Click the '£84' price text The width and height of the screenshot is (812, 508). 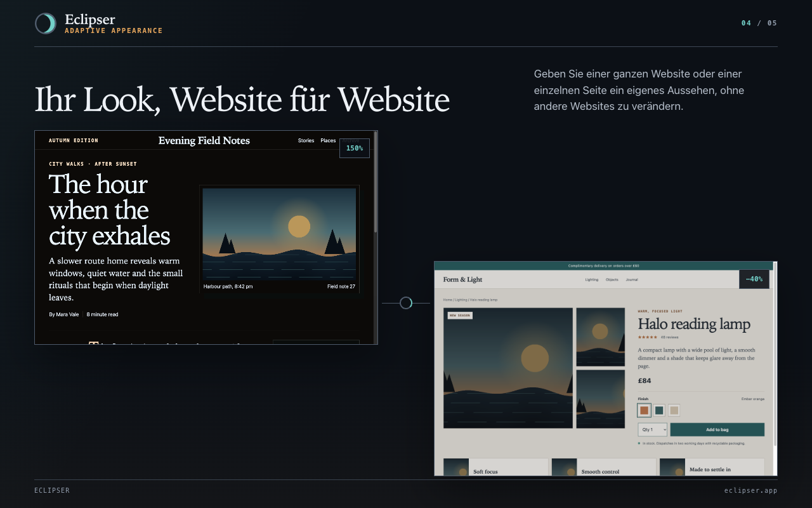tap(645, 381)
